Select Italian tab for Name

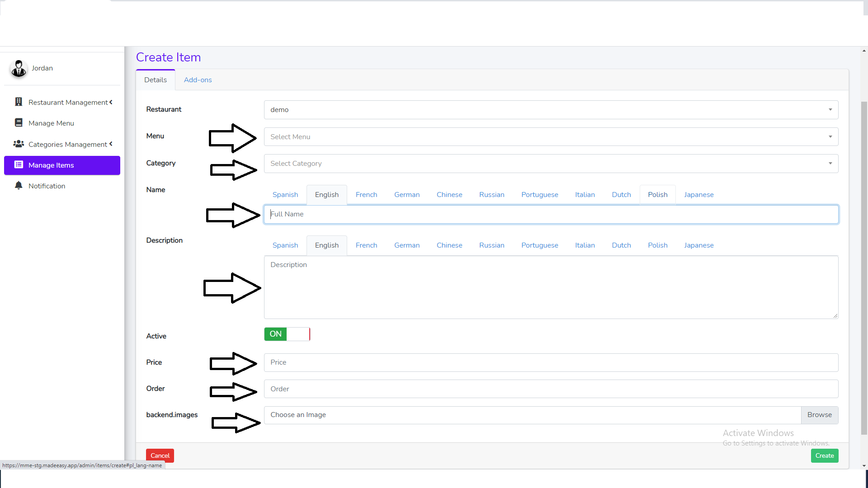(x=585, y=195)
